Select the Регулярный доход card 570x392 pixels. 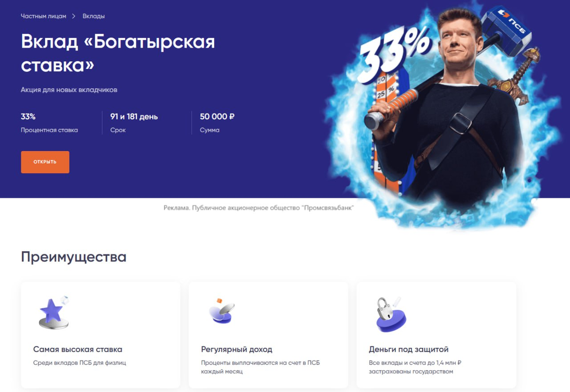click(x=268, y=335)
